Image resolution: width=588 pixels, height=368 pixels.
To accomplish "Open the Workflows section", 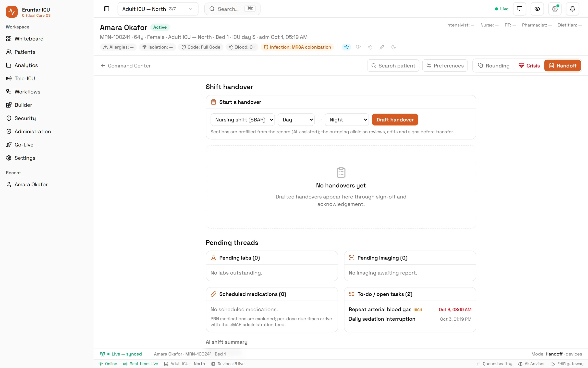I will [47, 92].
